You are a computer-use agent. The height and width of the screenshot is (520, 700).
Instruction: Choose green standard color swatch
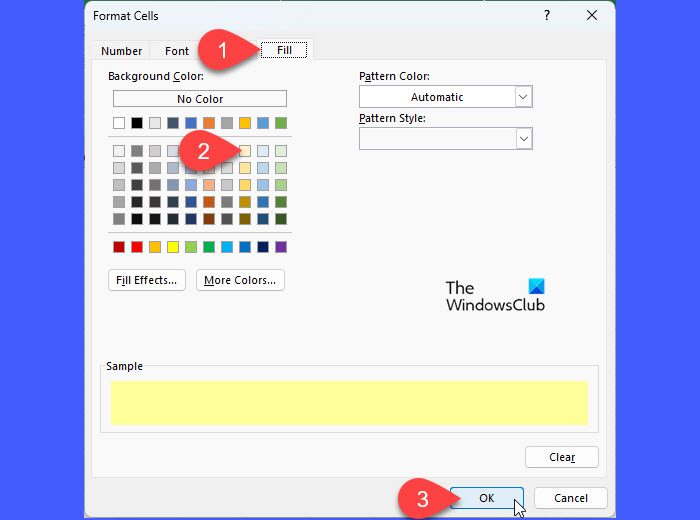point(209,247)
